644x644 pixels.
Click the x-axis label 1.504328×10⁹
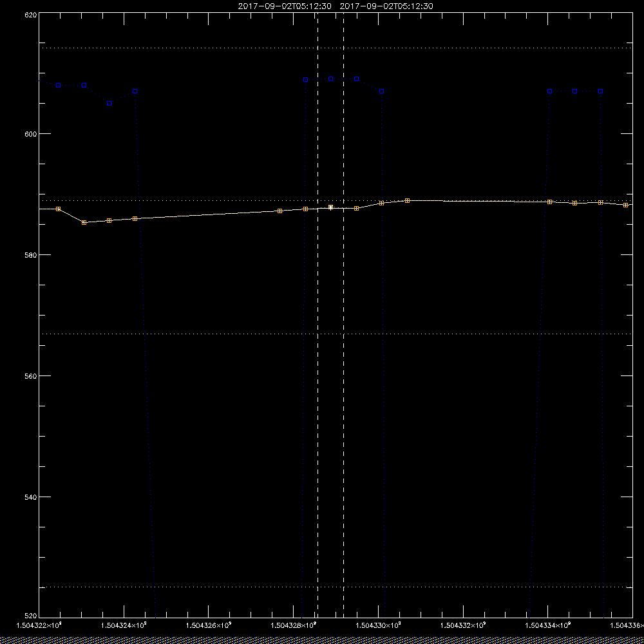pyautogui.click(x=294, y=625)
